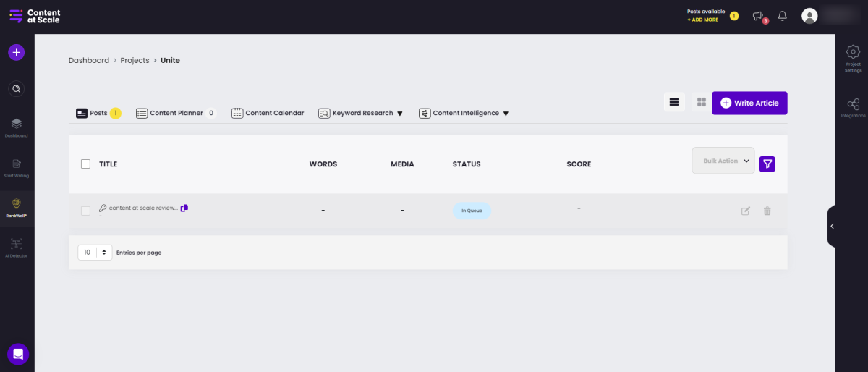This screenshot has height=372, width=868.
Task: Go to Dashboard breadcrumb
Action: pyautogui.click(x=89, y=60)
